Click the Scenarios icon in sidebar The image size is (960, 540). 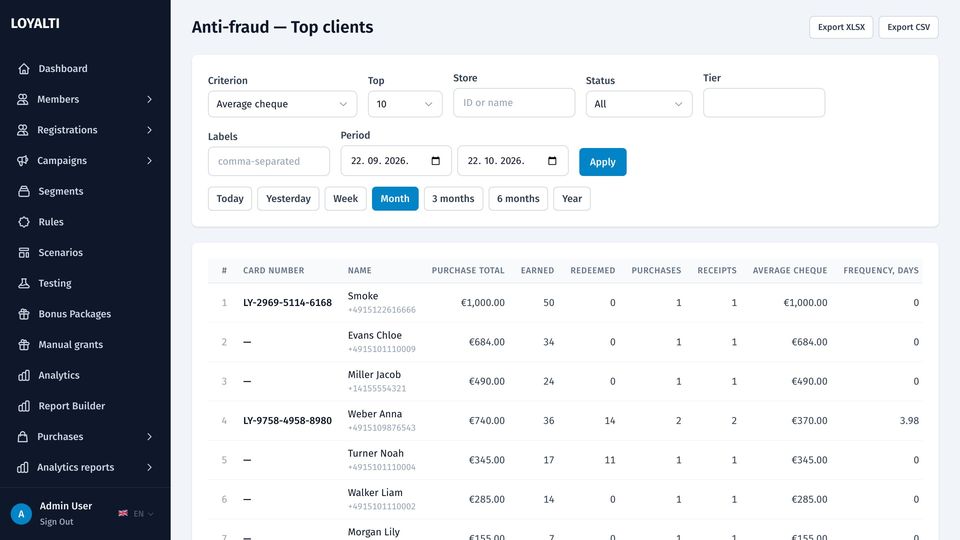tap(24, 252)
